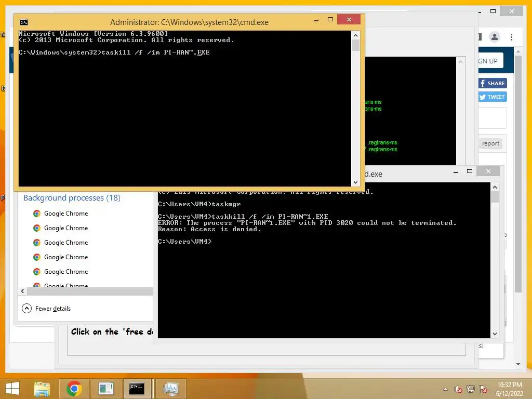The image size is (532, 399).
Task: Click the Administrator cmd window system icon
Action: tap(24, 22)
